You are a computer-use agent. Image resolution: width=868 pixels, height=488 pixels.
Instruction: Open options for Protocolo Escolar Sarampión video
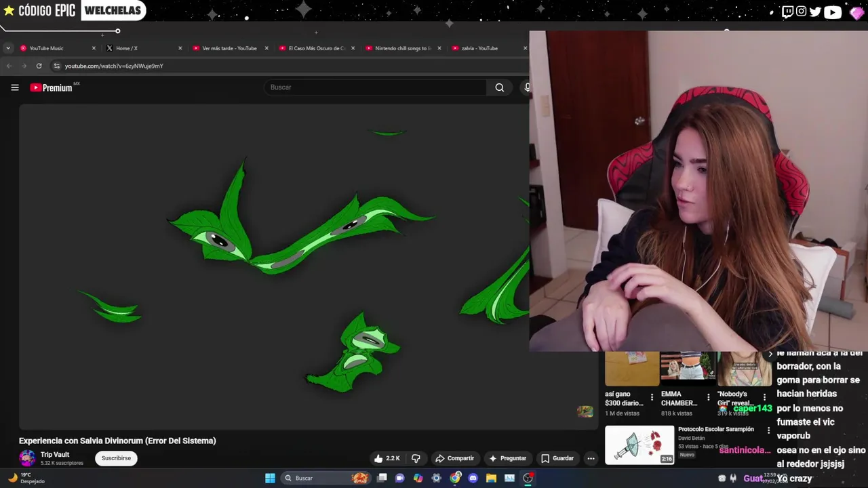click(768, 430)
